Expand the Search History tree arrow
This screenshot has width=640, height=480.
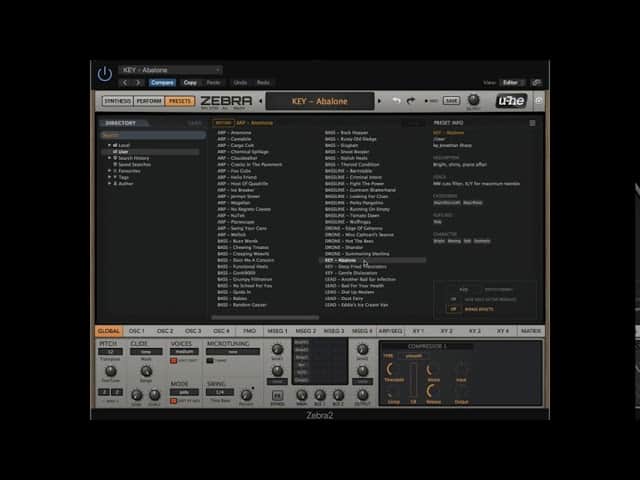pyautogui.click(x=109, y=158)
